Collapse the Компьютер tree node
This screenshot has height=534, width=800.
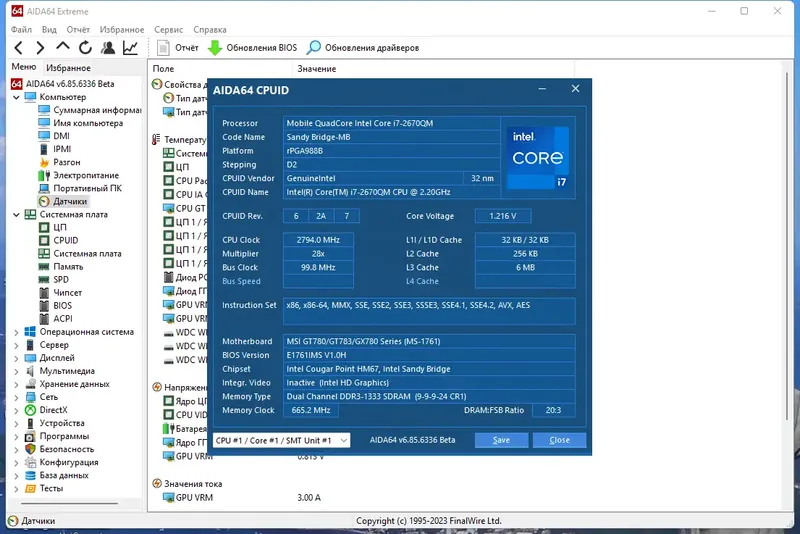tap(16, 97)
